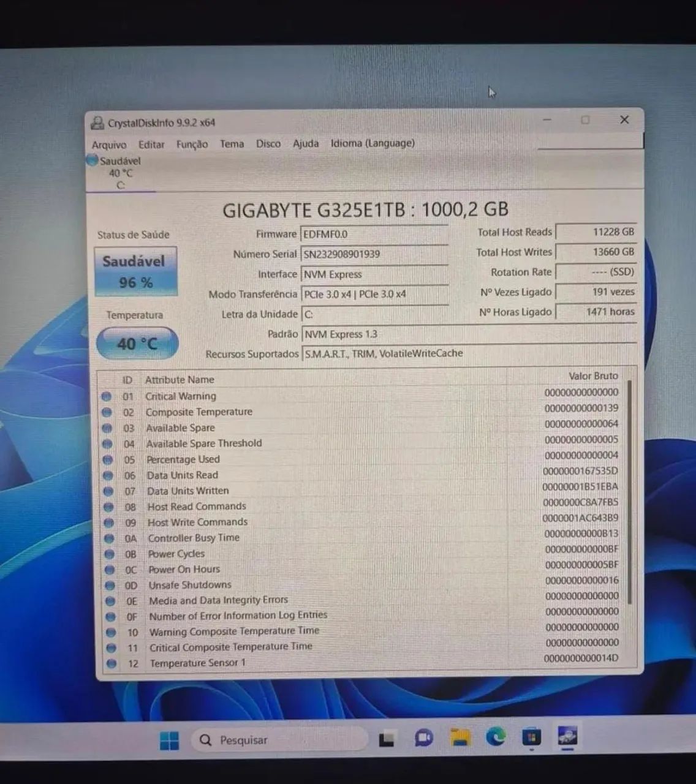Viewport: 696px width, 784px height.
Task: Click the serial number field SN232908901939
Action: point(374,254)
